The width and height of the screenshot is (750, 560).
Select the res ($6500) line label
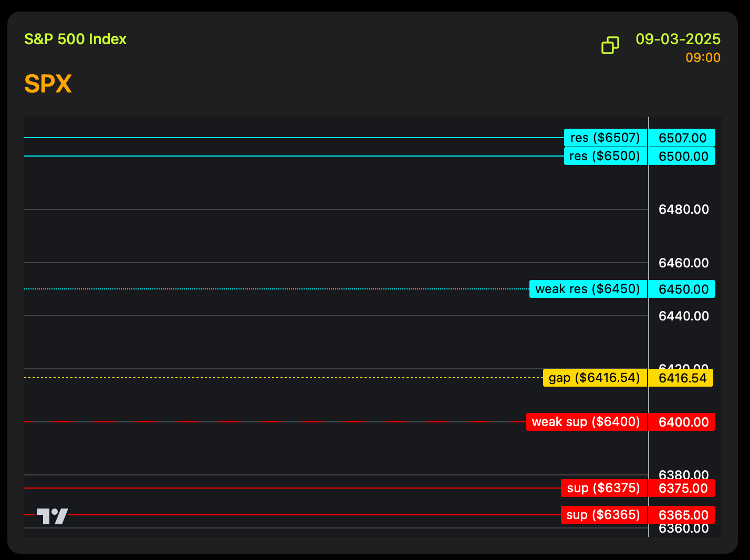tap(606, 156)
